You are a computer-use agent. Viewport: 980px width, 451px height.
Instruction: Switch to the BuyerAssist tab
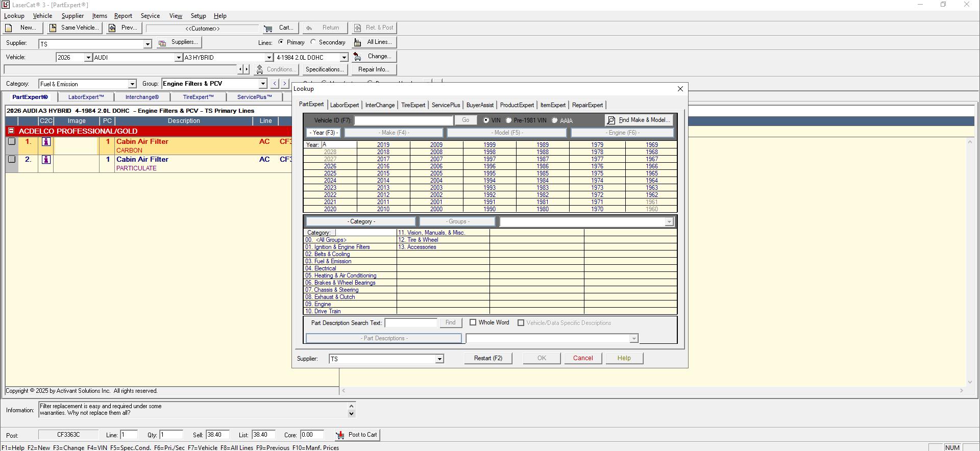click(x=480, y=105)
